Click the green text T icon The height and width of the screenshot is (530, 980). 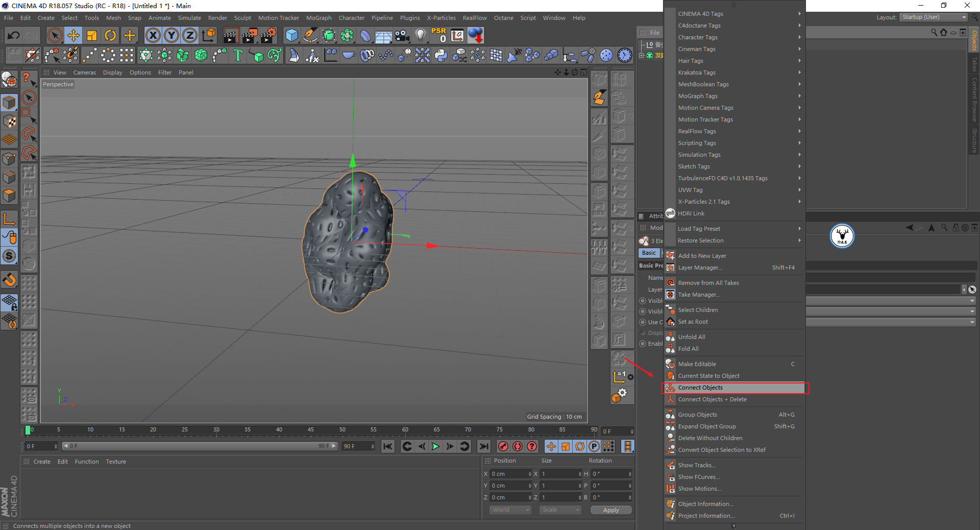click(238, 55)
